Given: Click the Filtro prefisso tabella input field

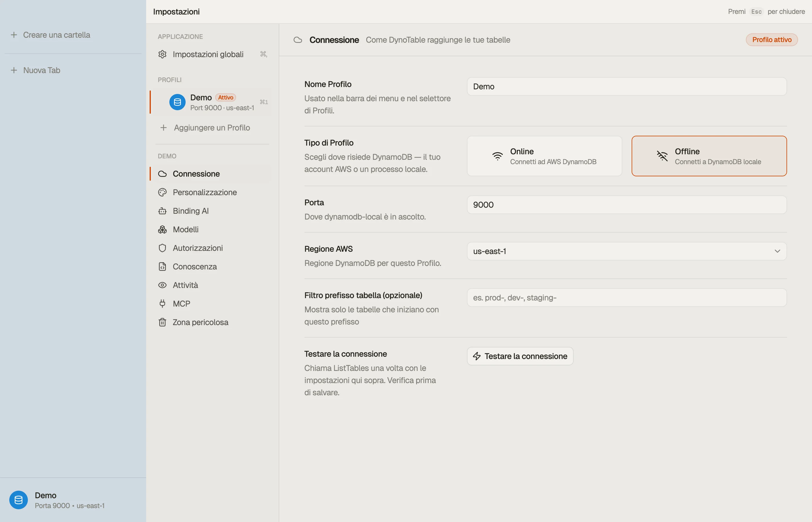Looking at the screenshot, I should 627,298.
